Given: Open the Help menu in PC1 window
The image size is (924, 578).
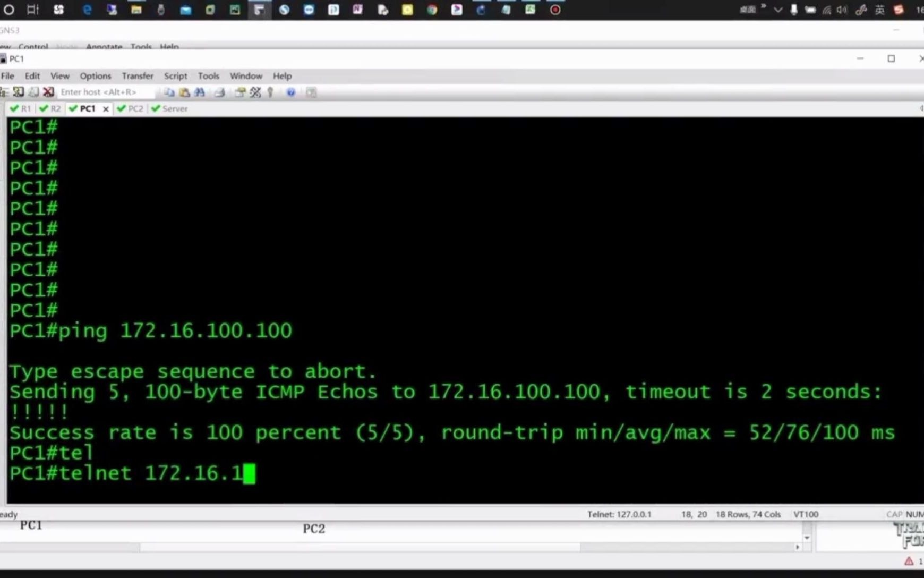Looking at the screenshot, I should [x=283, y=76].
